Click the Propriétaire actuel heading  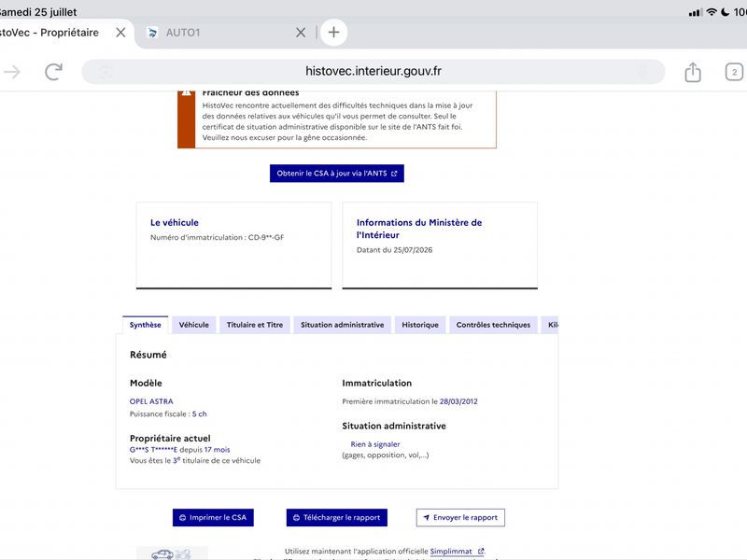click(170, 438)
